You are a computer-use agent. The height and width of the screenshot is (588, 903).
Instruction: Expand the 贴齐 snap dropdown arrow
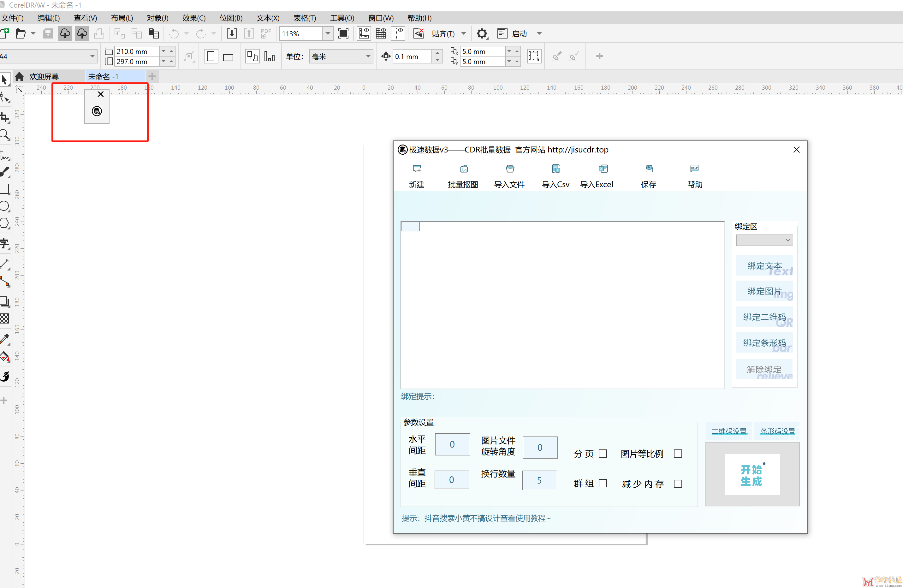pos(464,34)
